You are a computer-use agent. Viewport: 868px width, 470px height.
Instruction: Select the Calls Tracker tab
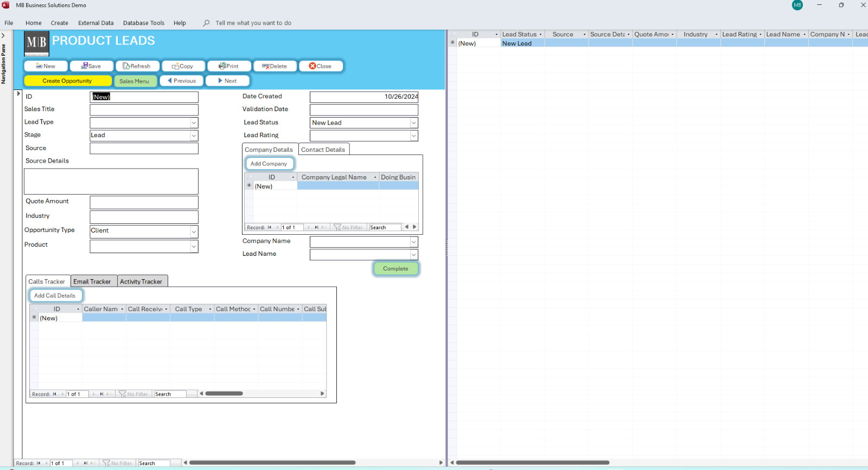tap(47, 281)
